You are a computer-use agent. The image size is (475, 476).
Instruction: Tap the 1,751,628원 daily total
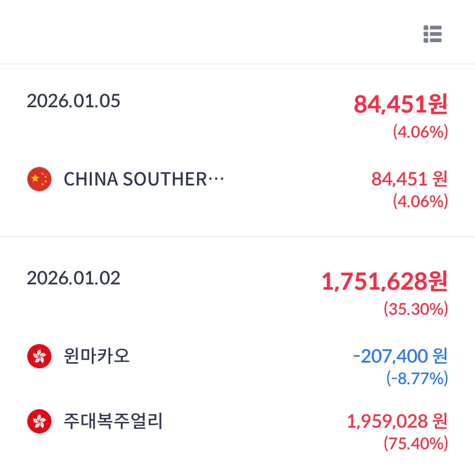coord(384,281)
